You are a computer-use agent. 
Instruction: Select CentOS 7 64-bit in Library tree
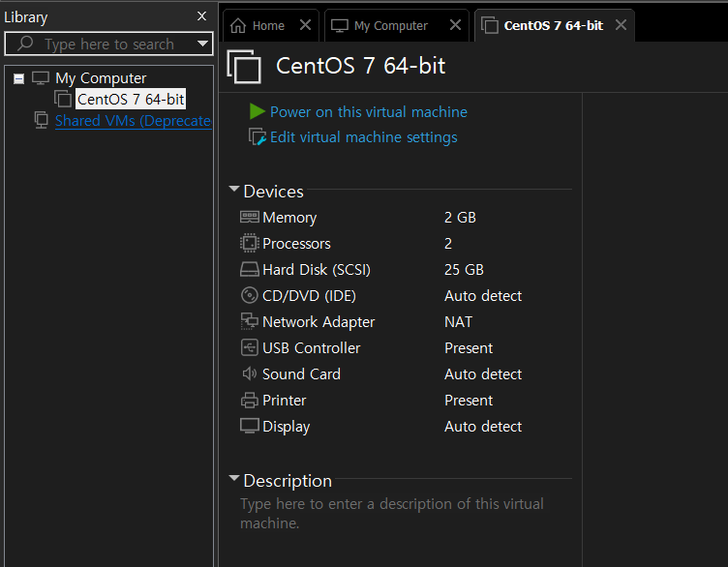(131, 99)
